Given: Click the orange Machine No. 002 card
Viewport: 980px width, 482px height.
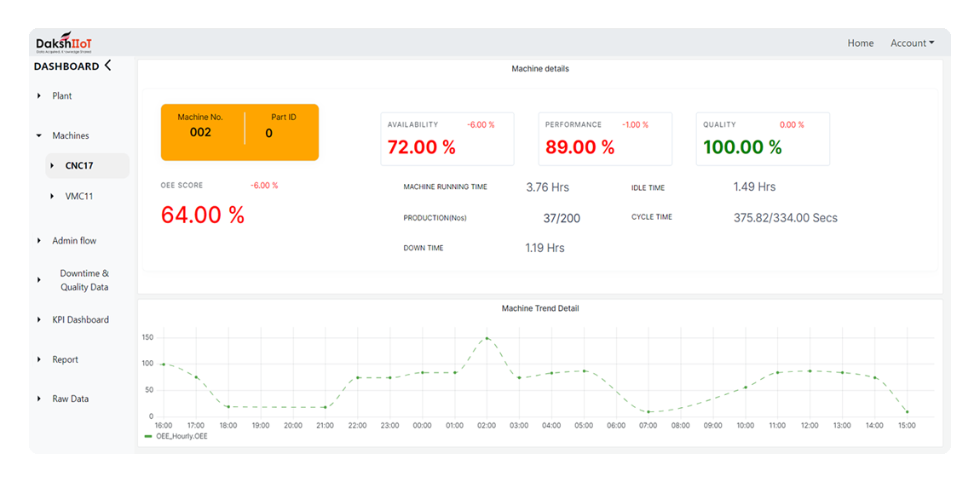Looking at the screenshot, I should tap(239, 132).
